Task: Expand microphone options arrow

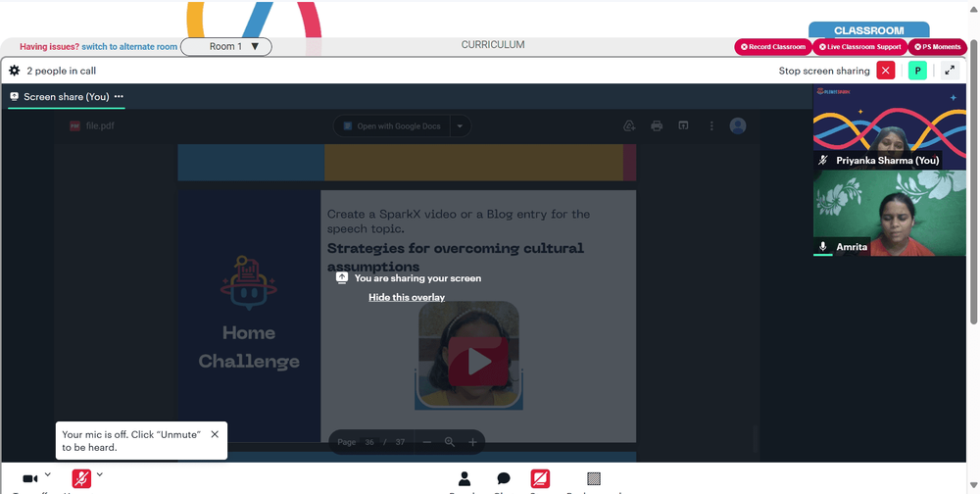Action: pos(99,474)
